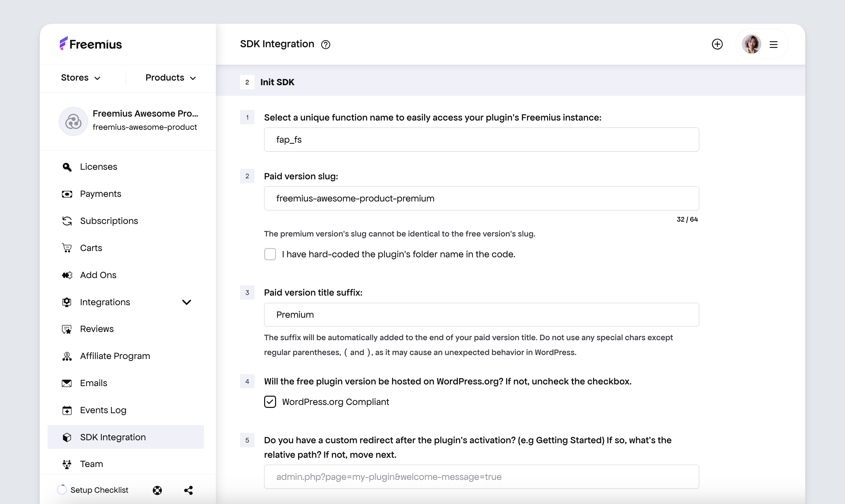This screenshot has height=504, width=845.
Task: Open the Subscriptions section
Action: [x=109, y=221]
